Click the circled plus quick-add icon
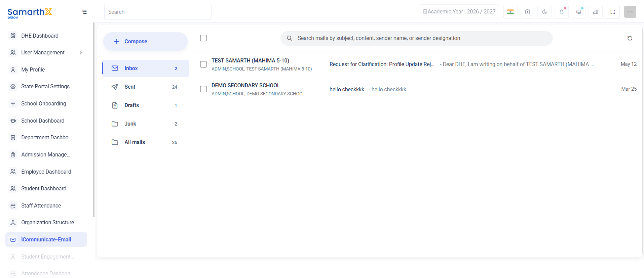This screenshot has height=278, width=644. click(527, 12)
